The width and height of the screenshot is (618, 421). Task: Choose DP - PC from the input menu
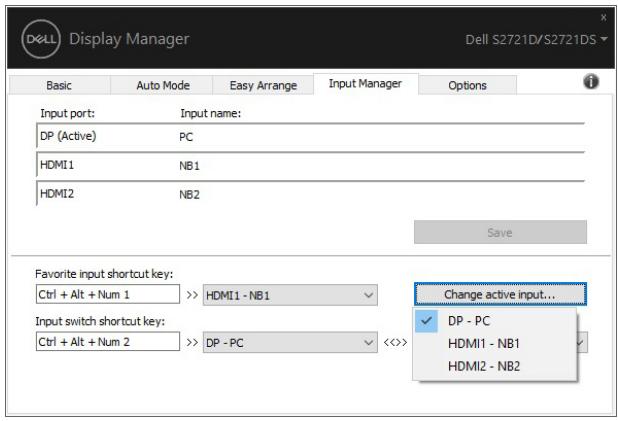click(495, 321)
